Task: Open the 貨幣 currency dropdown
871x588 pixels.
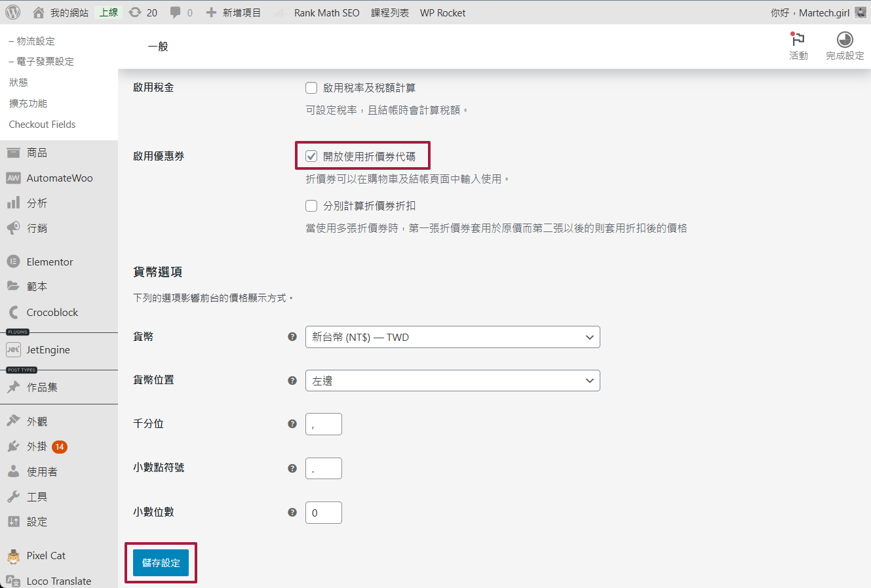Action: [452, 337]
